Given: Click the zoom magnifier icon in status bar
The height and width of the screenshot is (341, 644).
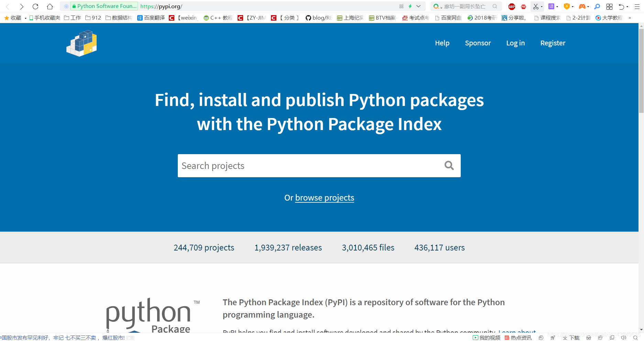Looking at the screenshot, I should (x=635, y=338).
